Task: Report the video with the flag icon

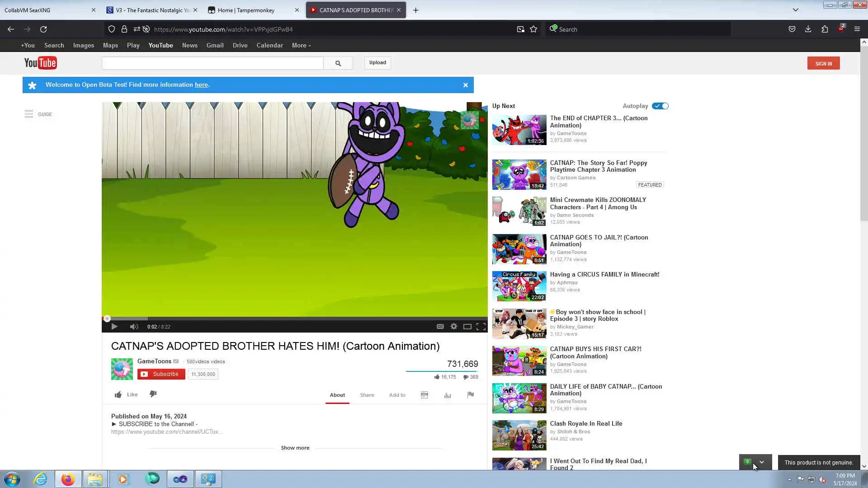Action: (x=471, y=395)
